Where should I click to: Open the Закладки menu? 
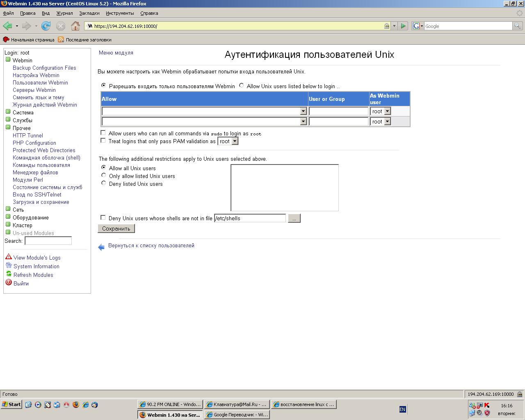click(x=89, y=13)
